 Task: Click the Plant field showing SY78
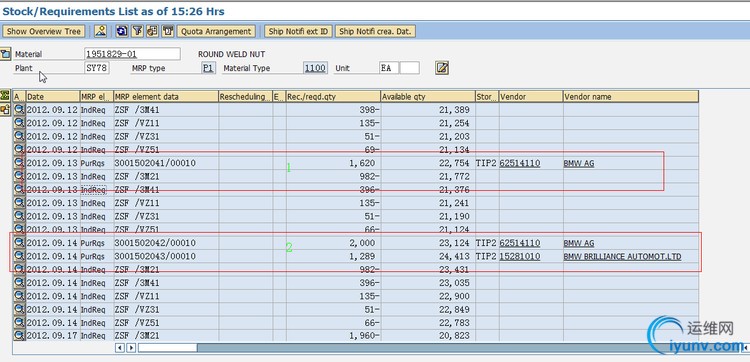pyautogui.click(x=97, y=68)
